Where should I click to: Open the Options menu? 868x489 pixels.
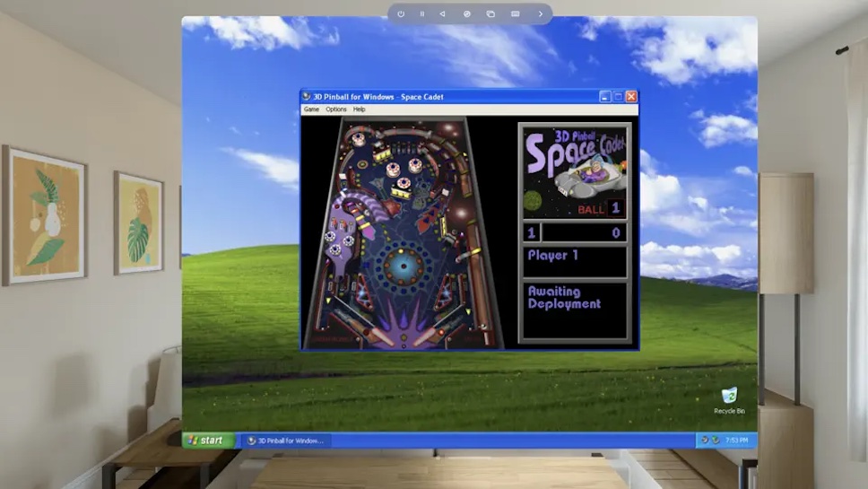[x=336, y=109]
